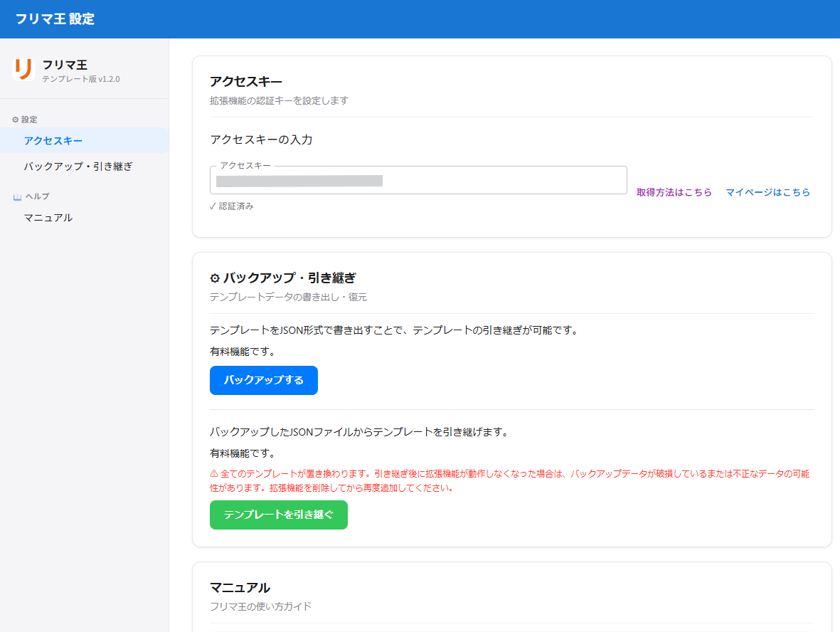Click the 認証済み checkmark status

[232, 206]
